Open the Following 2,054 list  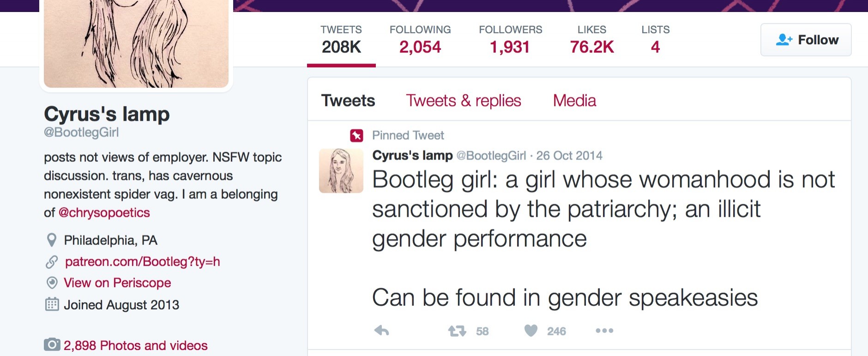click(x=420, y=40)
